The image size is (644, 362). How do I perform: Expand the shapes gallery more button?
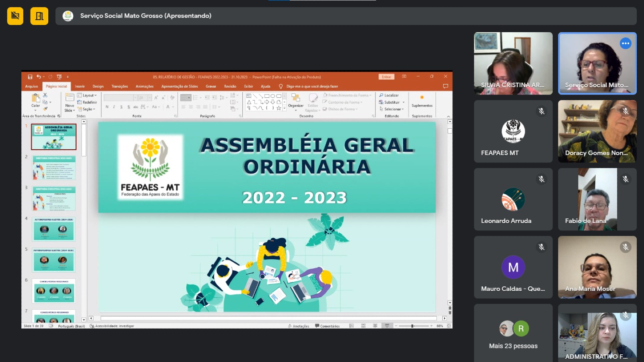(285, 108)
